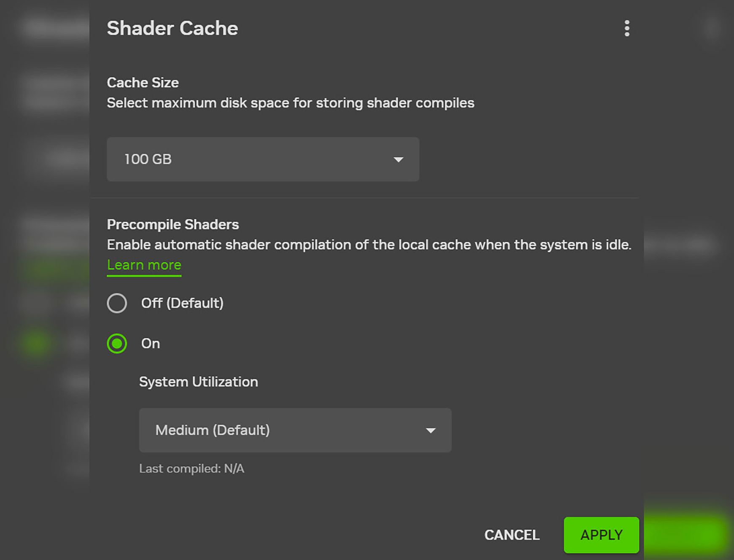Image resolution: width=734 pixels, height=560 pixels.
Task: Click the Learn more link
Action: [x=144, y=265]
